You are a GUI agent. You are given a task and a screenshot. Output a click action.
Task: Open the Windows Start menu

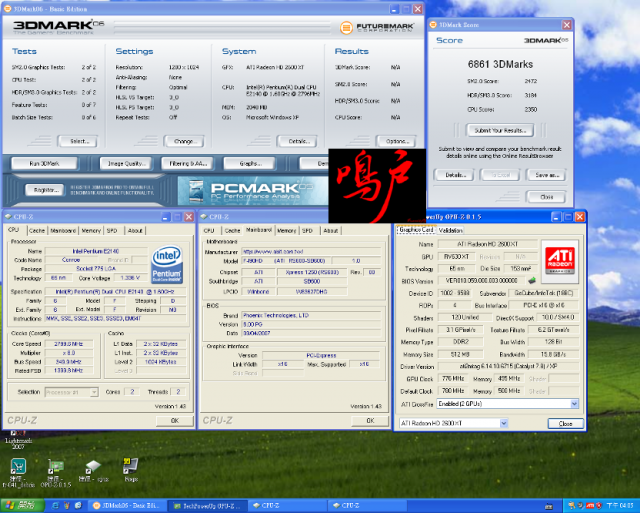(x=22, y=505)
